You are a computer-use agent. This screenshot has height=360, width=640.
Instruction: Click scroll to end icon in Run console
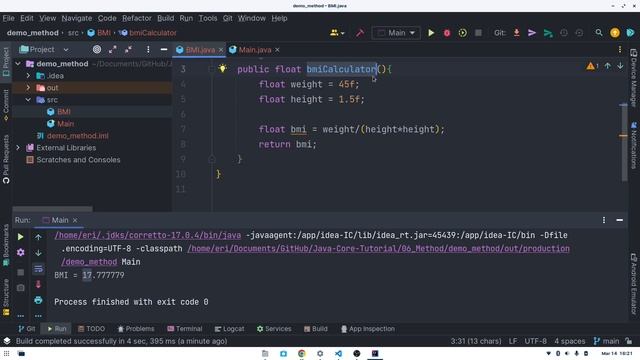tap(38, 284)
